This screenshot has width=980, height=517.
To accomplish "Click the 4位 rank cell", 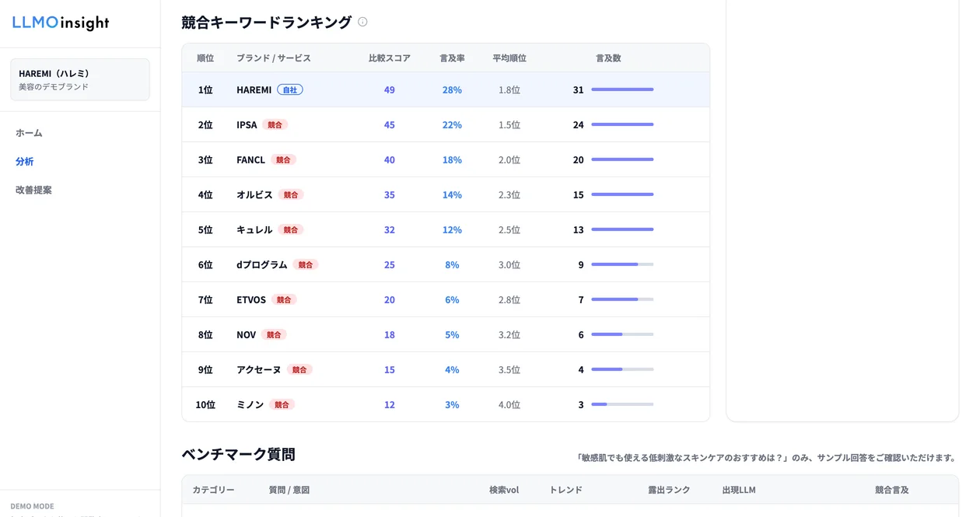I will tap(205, 194).
